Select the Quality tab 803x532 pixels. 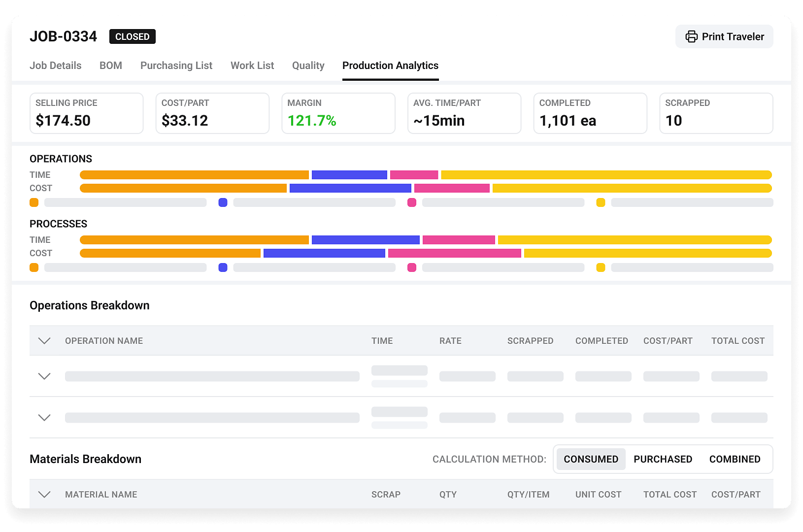(308, 66)
